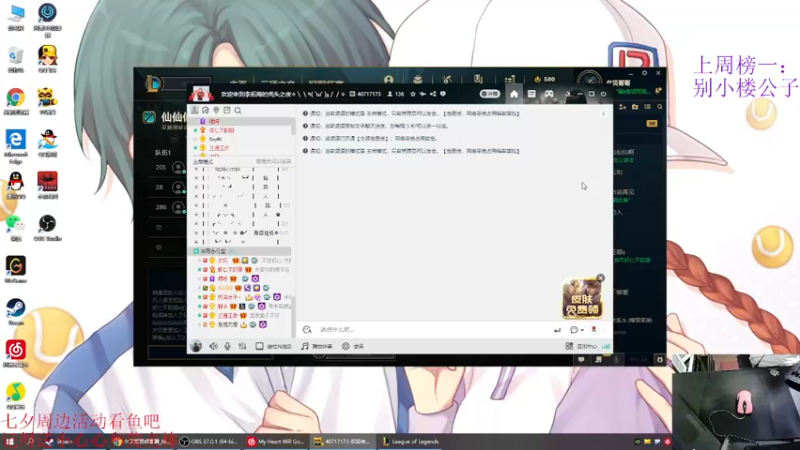Send message with the enter arrow icon
Viewport: 800px width, 450px height.
(557, 330)
